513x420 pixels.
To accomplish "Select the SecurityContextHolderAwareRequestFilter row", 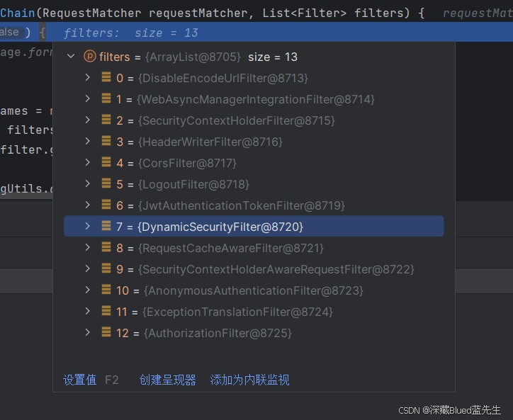I will click(x=254, y=269).
